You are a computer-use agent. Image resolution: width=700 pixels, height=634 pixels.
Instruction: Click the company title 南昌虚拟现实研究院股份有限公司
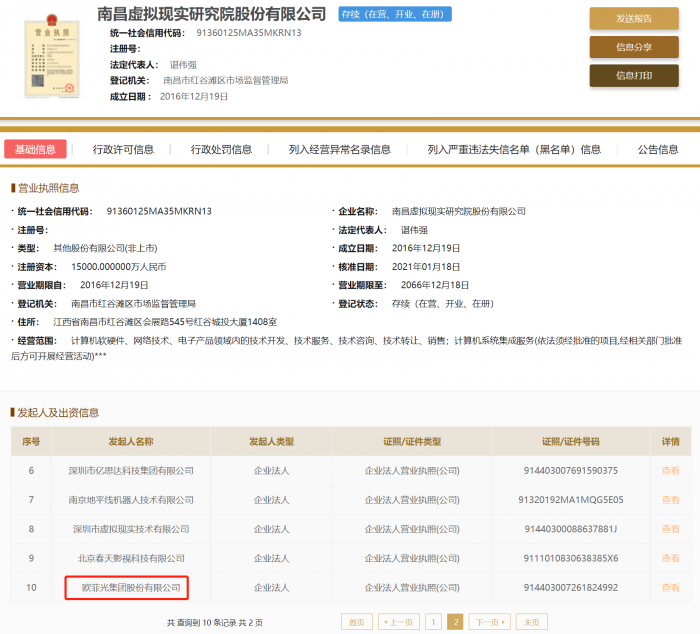pos(212,14)
